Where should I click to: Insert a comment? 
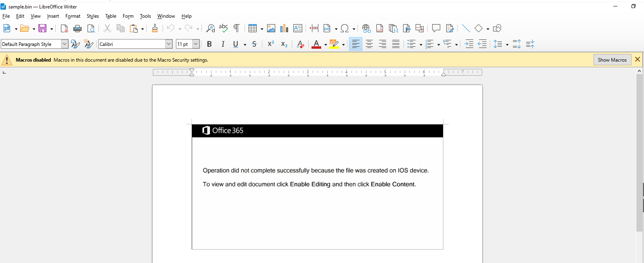pyautogui.click(x=436, y=28)
